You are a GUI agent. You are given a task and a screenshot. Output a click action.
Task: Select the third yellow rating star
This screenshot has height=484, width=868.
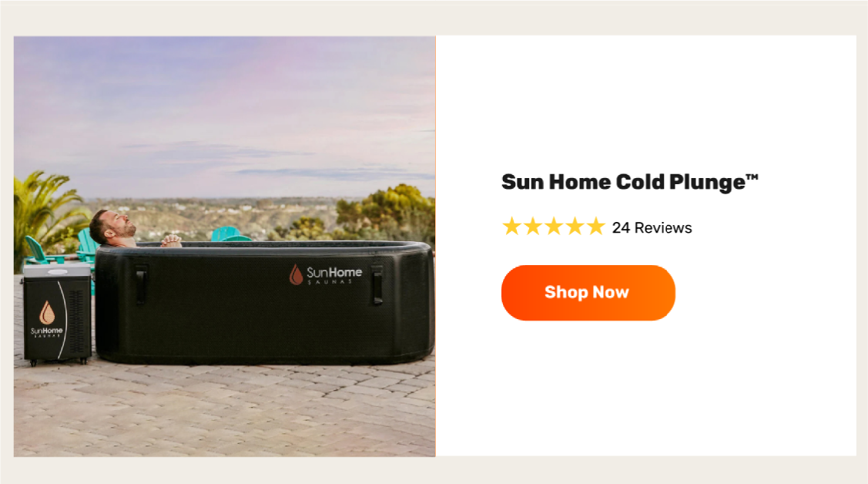(554, 227)
